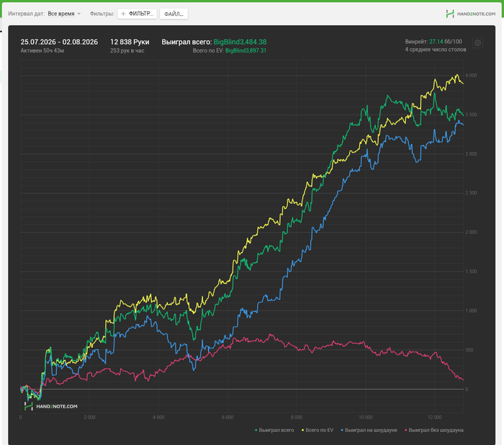
Task: Click the '12 838 Руки' hands count
Action: point(130,42)
